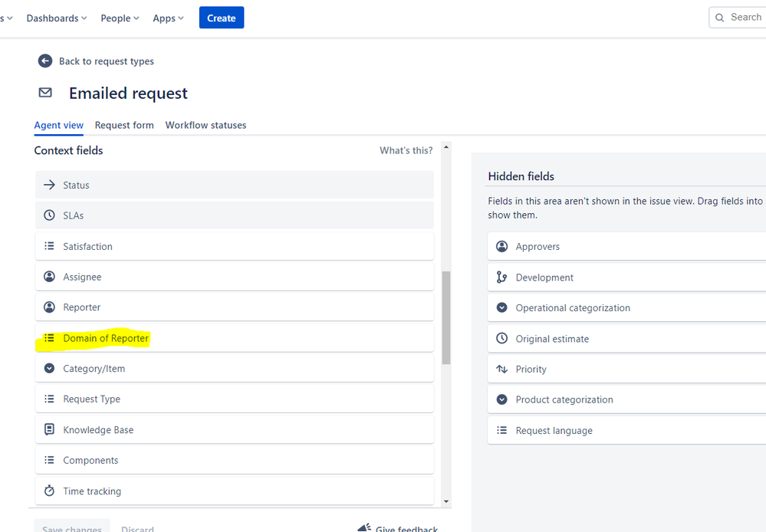Click the What's this? link
The height and width of the screenshot is (532, 766).
pyautogui.click(x=406, y=150)
